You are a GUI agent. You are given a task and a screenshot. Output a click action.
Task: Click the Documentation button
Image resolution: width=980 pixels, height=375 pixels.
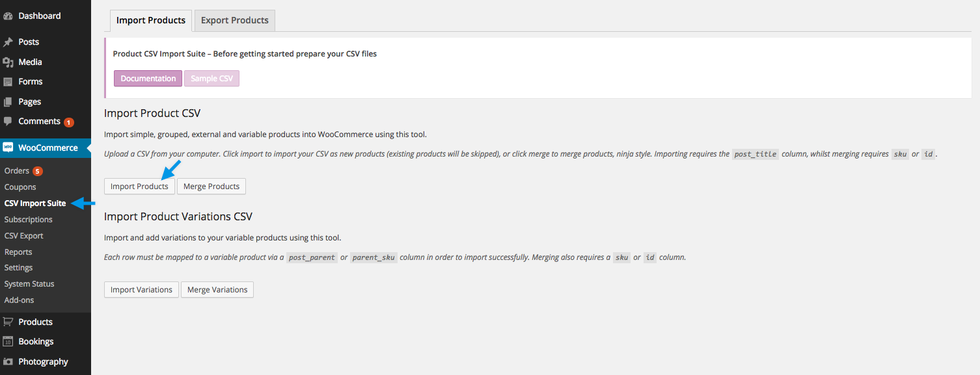coord(148,78)
